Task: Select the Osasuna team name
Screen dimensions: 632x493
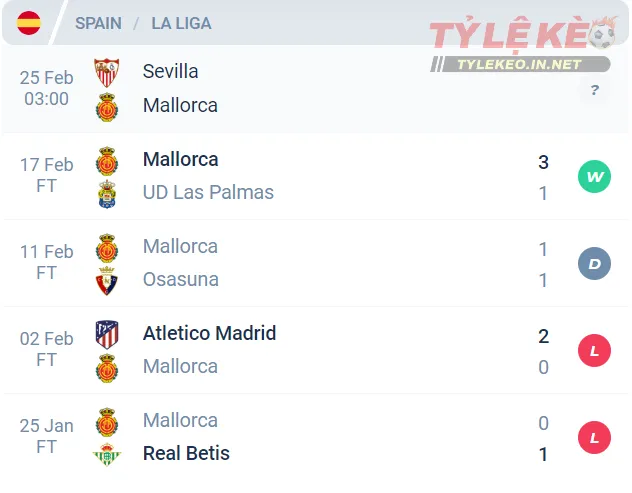Action: pyautogui.click(x=181, y=279)
